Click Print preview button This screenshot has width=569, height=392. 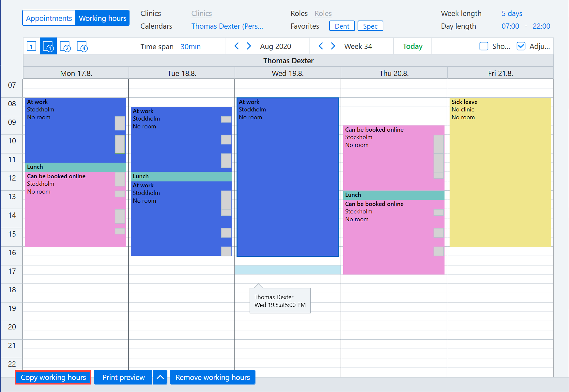(x=123, y=377)
